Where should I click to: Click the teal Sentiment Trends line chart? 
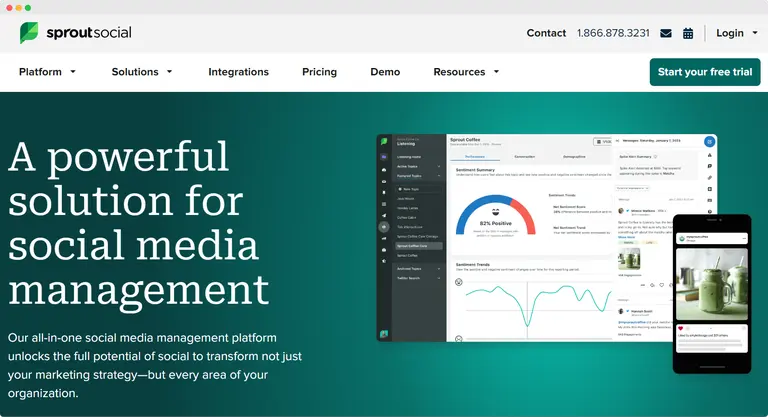coord(539,304)
